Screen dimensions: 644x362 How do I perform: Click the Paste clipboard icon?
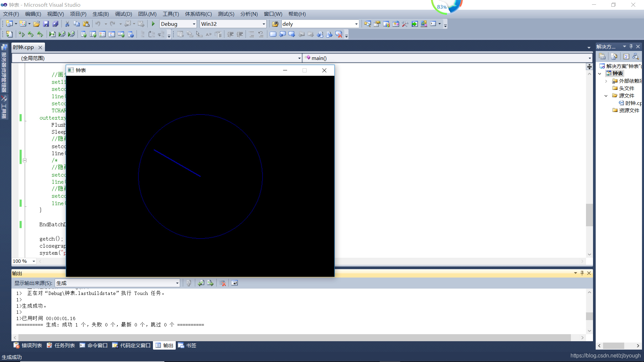[86, 24]
